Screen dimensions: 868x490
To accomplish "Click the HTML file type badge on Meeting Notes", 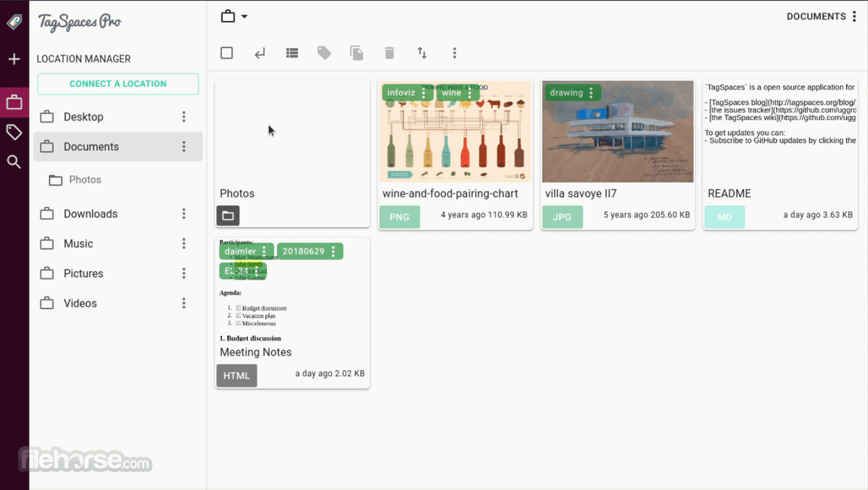I will click(x=236, y=375).
